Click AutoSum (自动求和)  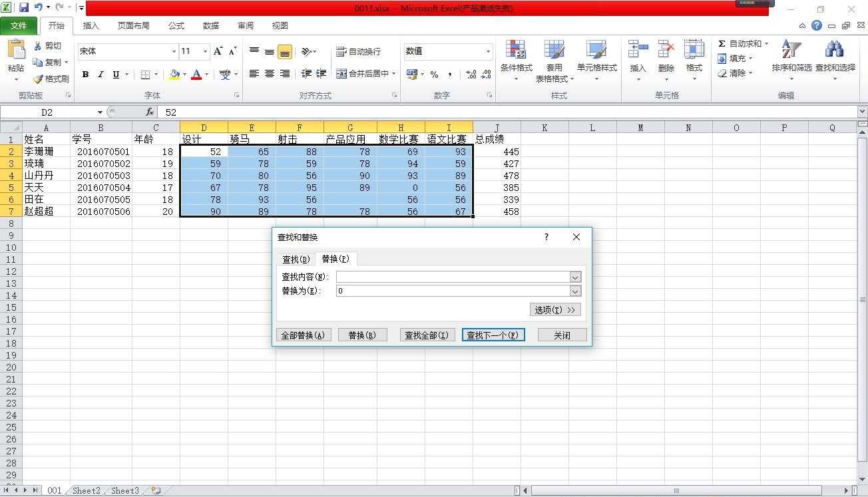tap(739, 44)
